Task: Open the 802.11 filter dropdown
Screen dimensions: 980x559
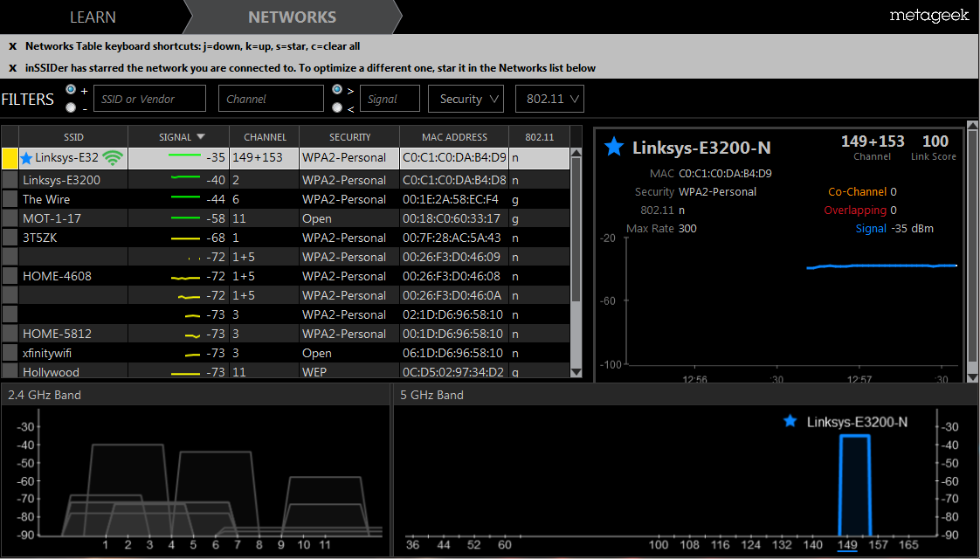Action: tap(549, 99)
